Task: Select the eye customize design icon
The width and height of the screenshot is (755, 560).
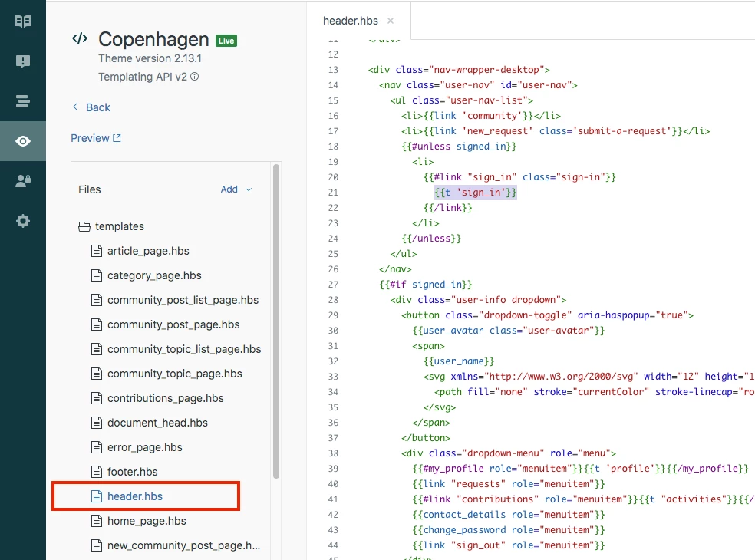Action: (x=22, y=141)
